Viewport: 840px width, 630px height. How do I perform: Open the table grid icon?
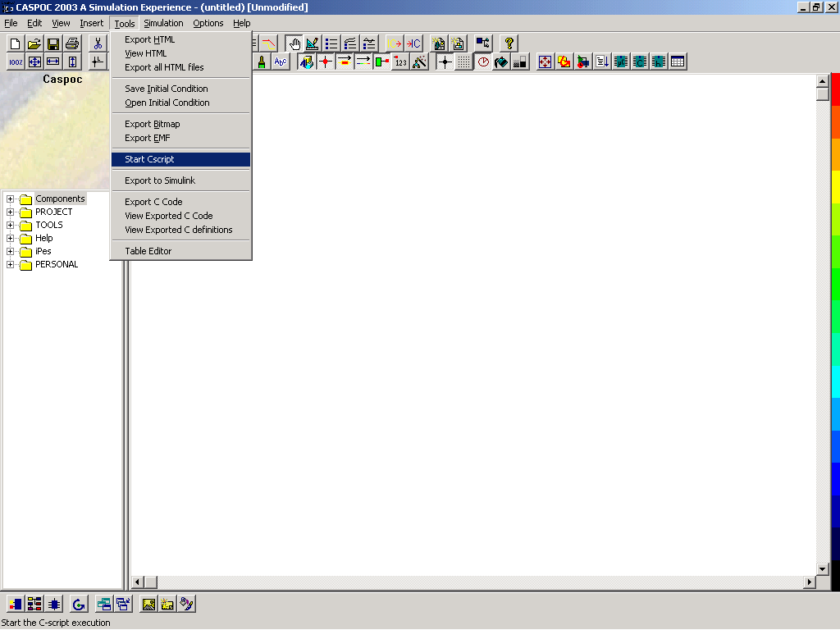tap(677, 62)
